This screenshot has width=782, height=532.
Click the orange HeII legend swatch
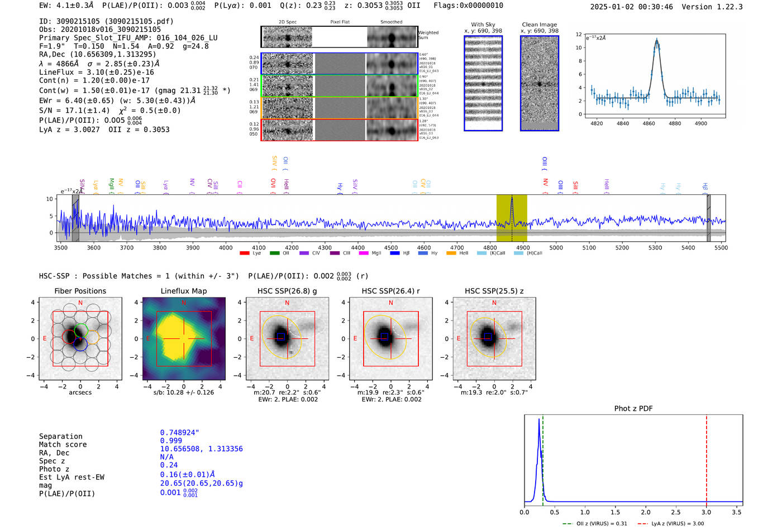coord(451,253)
